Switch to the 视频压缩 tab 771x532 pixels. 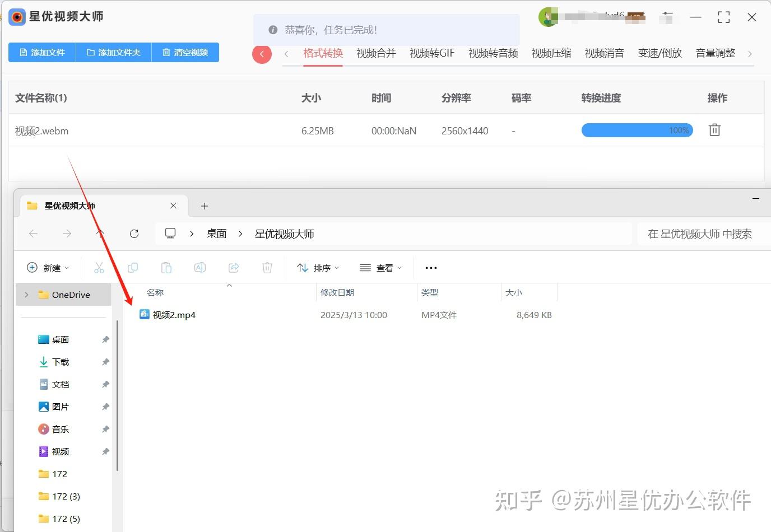point(551,53)
